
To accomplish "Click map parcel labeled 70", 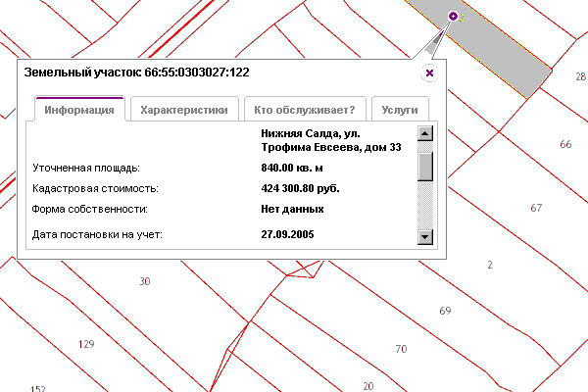I will click(x=400, y=349).
